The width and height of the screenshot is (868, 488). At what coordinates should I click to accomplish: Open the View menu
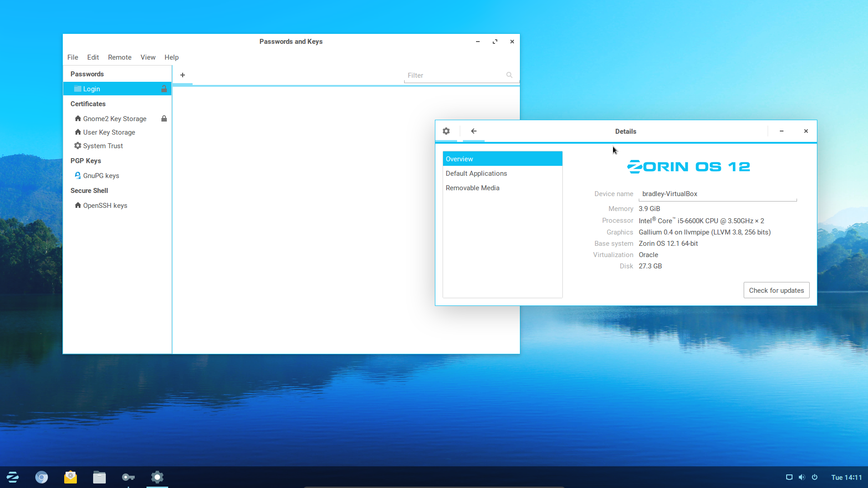pyautogui.click(x=148, y=57)
